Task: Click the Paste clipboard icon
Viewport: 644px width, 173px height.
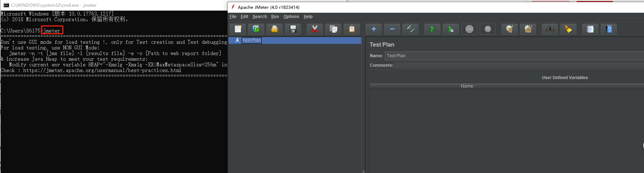Action: (352, 29)
